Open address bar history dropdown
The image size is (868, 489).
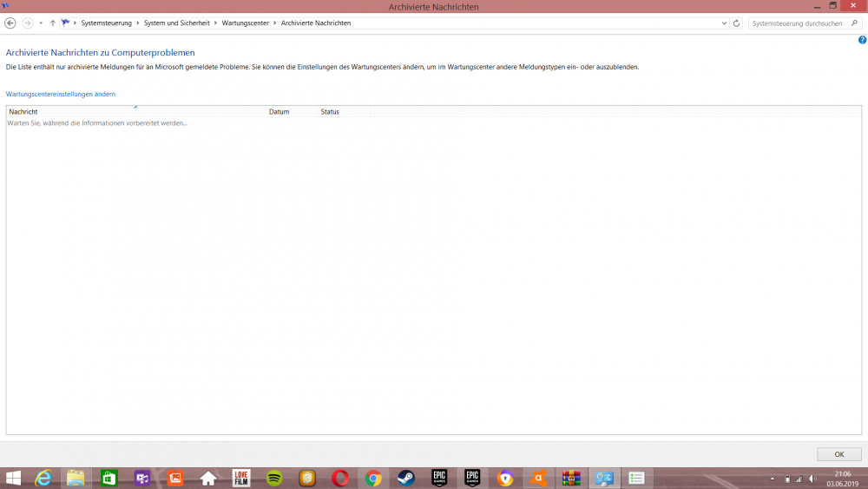click(724, 23)
